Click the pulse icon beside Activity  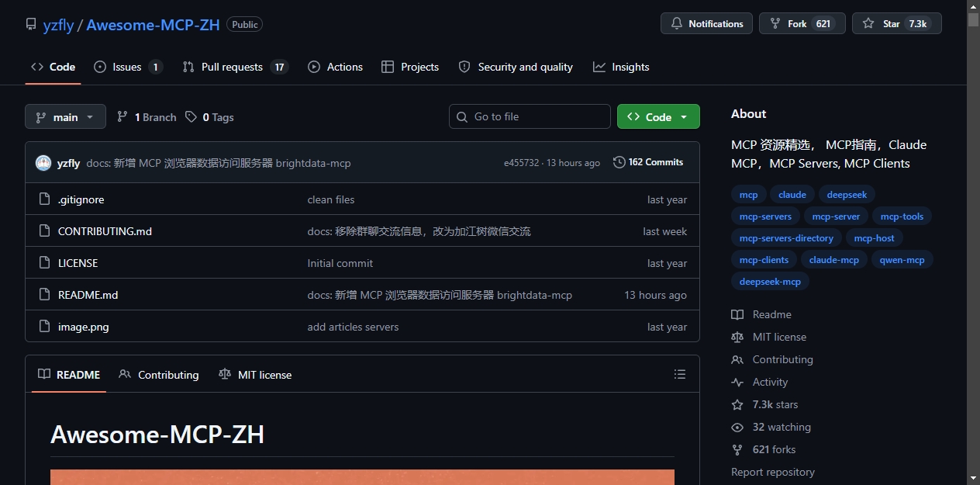[737, 382]
